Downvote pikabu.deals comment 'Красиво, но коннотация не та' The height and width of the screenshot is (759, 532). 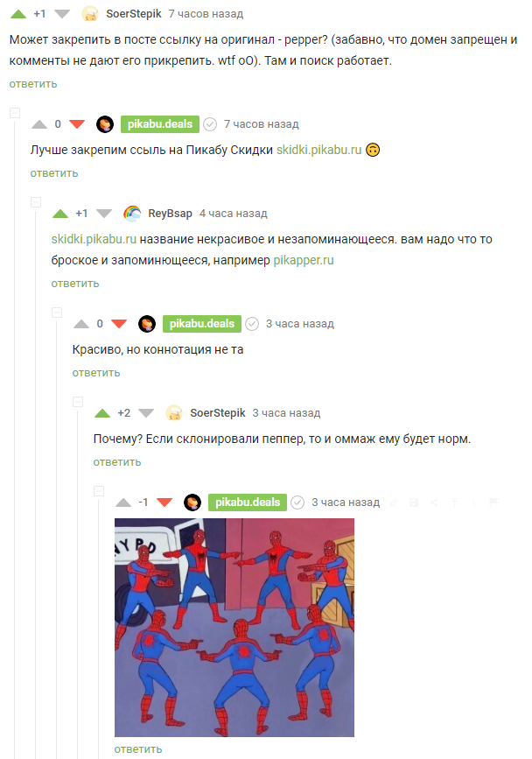coord(119,324)
